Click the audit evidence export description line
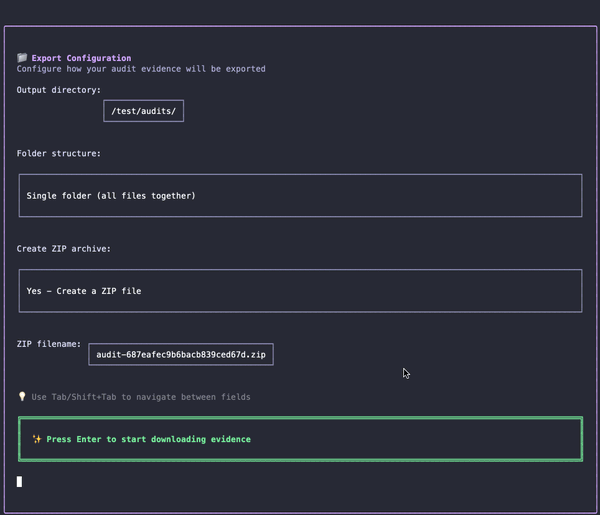 [x=141, y=69]
